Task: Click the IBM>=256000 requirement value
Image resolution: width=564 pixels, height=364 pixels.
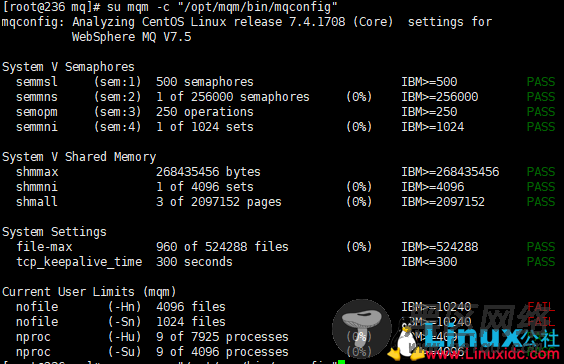Action: click(x=440, y=97)
